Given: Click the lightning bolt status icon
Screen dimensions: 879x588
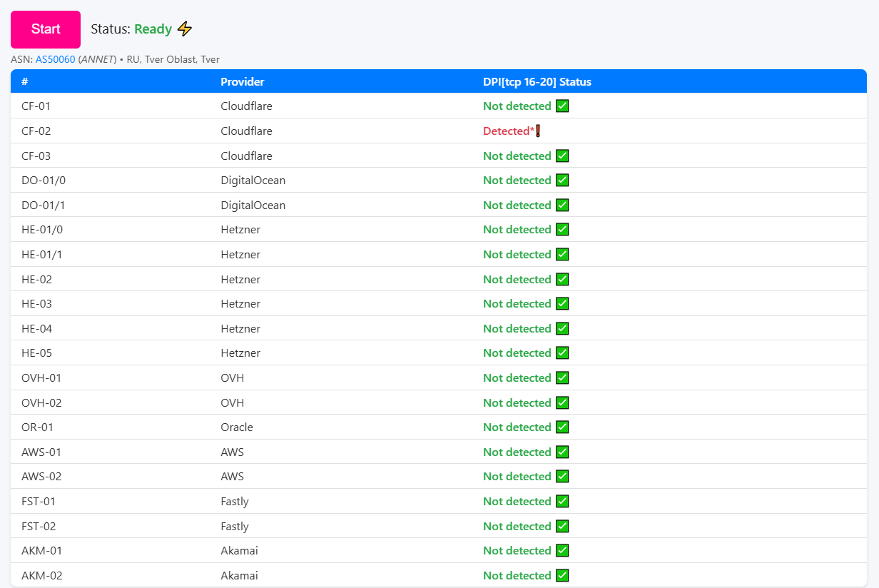Looking at the screenshot, I should (x=185, y=29).
